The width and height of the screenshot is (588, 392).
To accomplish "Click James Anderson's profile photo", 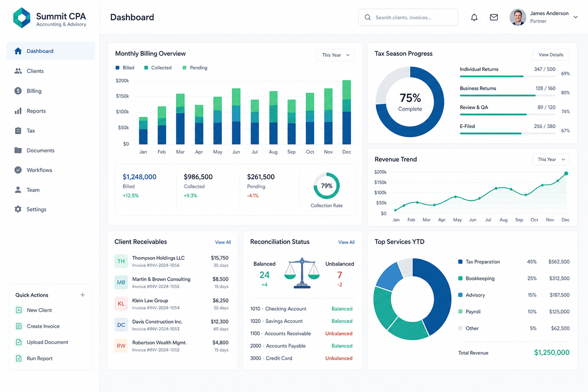I will point(518,17).
